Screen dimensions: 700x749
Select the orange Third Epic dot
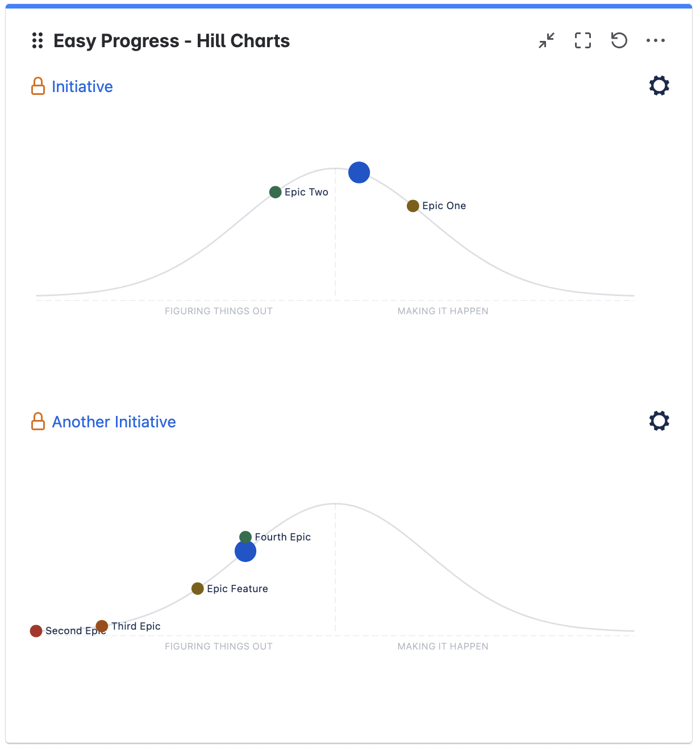[x=102, y=626]
